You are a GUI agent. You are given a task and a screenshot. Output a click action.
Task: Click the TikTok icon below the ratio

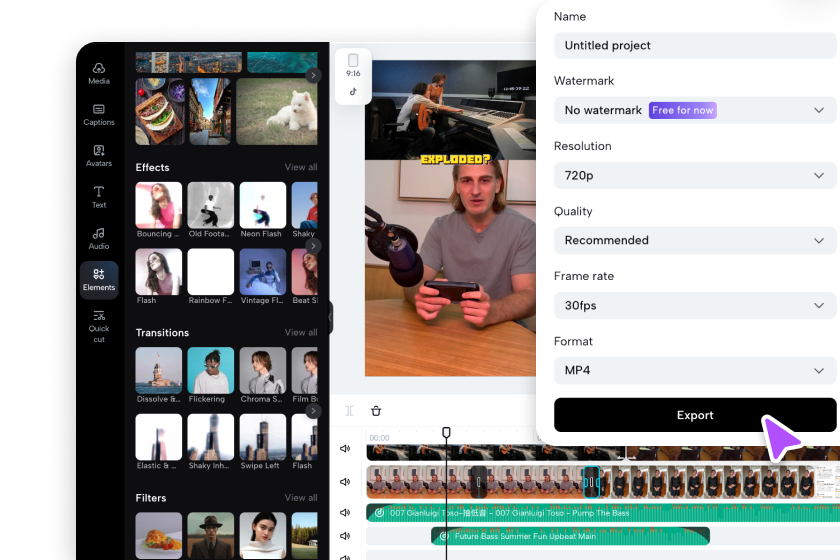tap(353, 92)
